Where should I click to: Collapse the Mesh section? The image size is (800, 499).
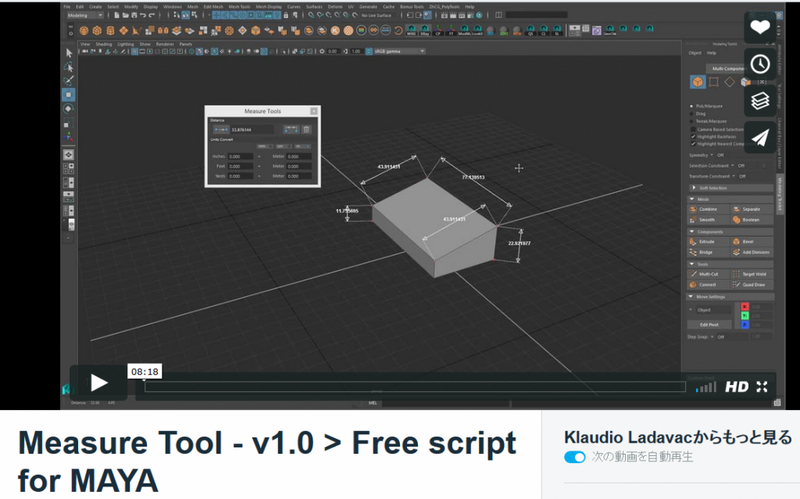point(730,199)
